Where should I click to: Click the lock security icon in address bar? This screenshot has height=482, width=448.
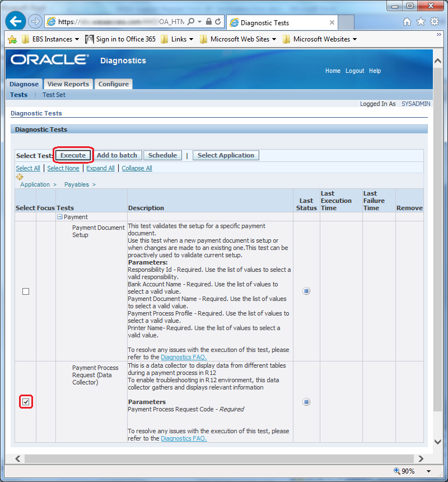coord(209,21)
